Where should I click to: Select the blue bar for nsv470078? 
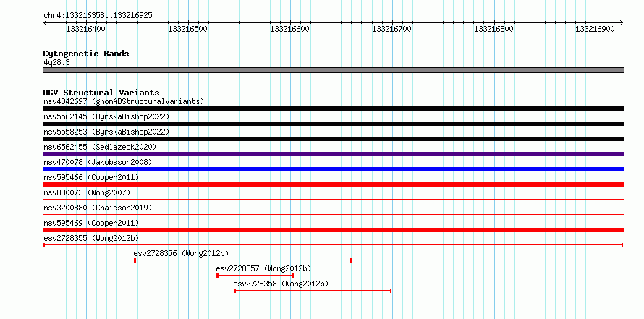point(333,169)
